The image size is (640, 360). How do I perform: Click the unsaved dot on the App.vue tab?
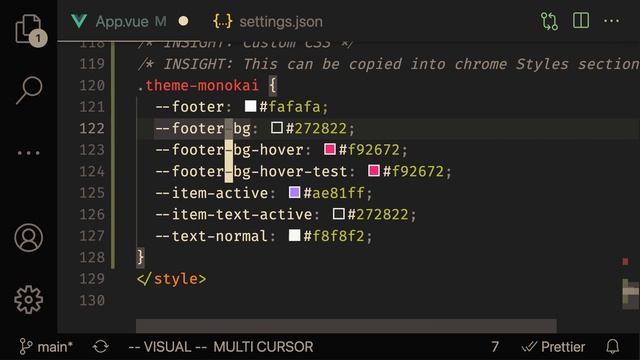tap(184, 21)
